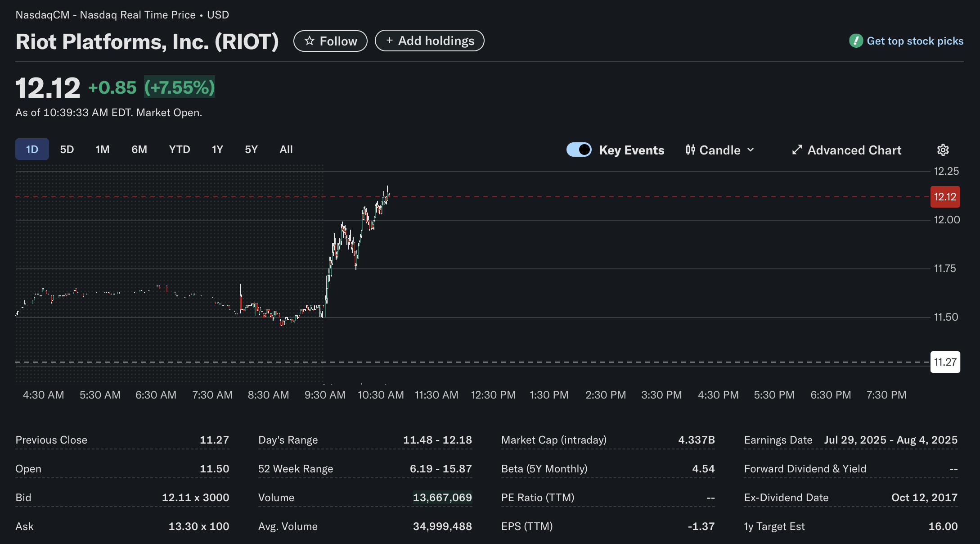The width and height of the screenshot is (980, 544).
Task: Click the PE Ratio (TTM) label
Action: pyautogui.click(x=538, y=498)
